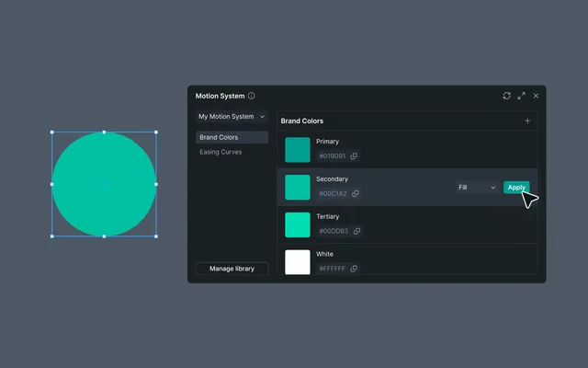
Task: Copy the White hex code #FFFFFF
Action: coord(354,269)
